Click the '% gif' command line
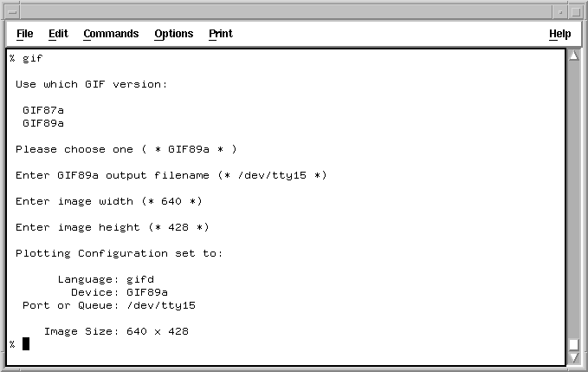This screenshot has height=372, width=588. tap(26, 58)
